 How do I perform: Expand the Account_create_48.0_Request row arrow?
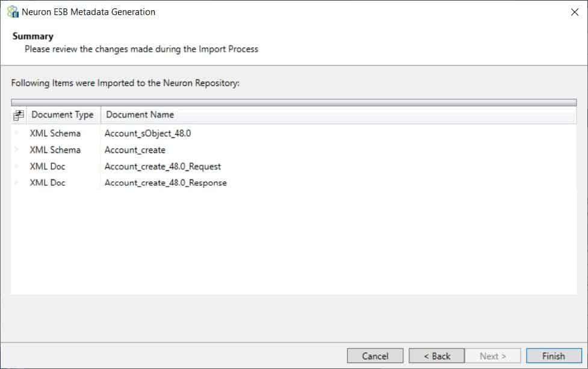16,166
